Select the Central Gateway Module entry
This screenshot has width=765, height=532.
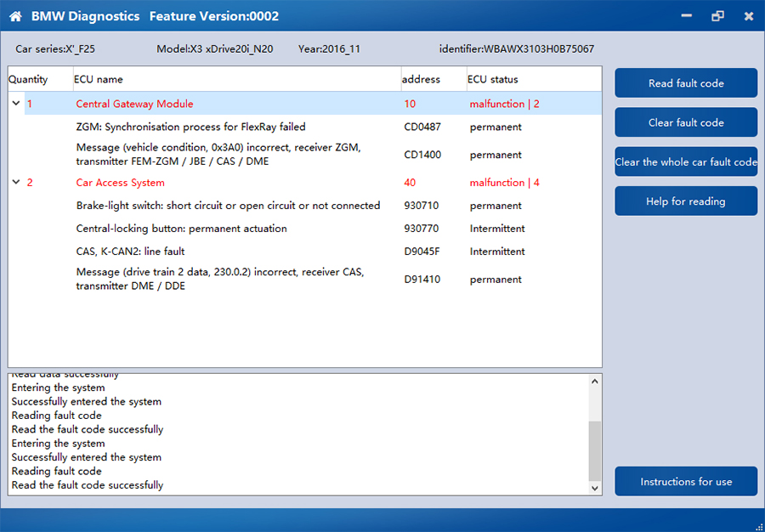pos(134,104)
